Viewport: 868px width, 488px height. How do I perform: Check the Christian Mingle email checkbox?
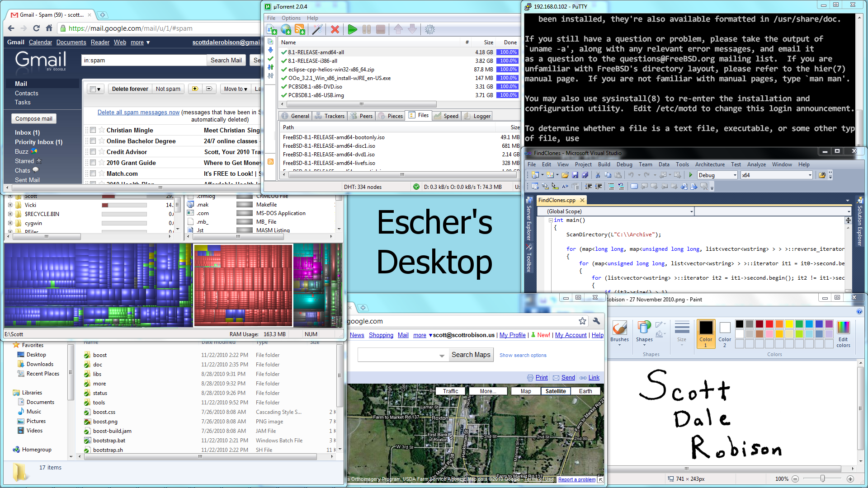[x=93, y=130]
